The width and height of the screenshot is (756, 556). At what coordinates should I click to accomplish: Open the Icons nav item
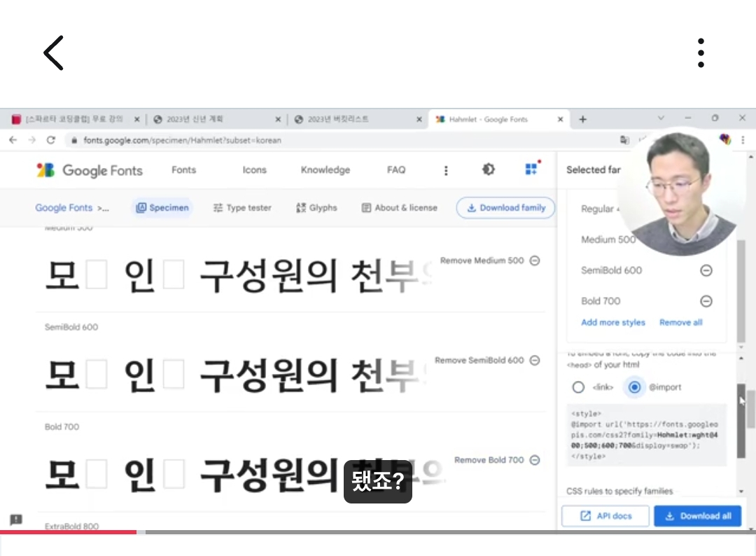click(254, 169)
